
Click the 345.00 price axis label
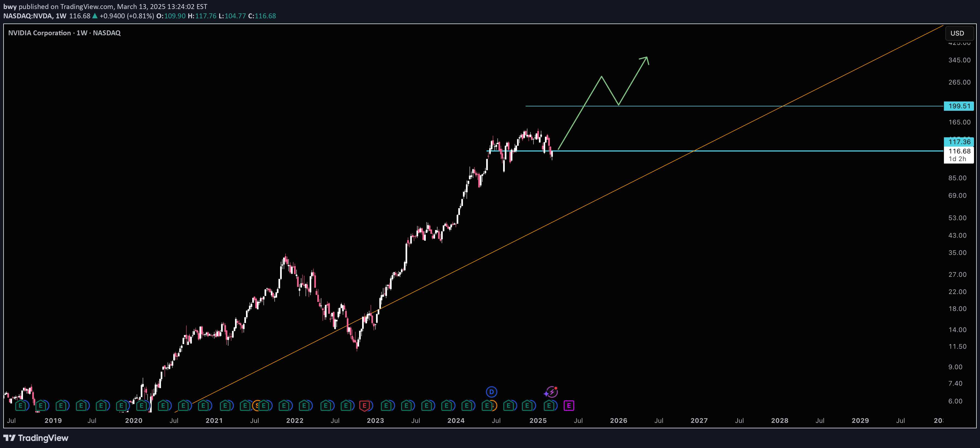959,60
